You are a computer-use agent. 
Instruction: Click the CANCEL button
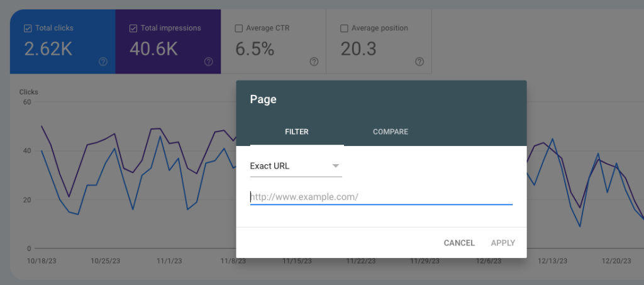click(x=459, y=243)
